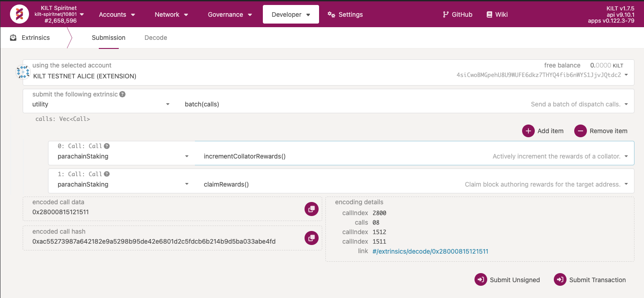Open the extrinsics decode link
The image size is (644, 298).
click(x=430, y=251)
